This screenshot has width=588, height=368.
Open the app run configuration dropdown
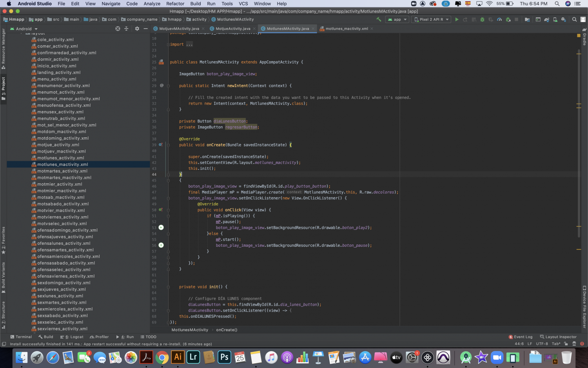point(397,19)
